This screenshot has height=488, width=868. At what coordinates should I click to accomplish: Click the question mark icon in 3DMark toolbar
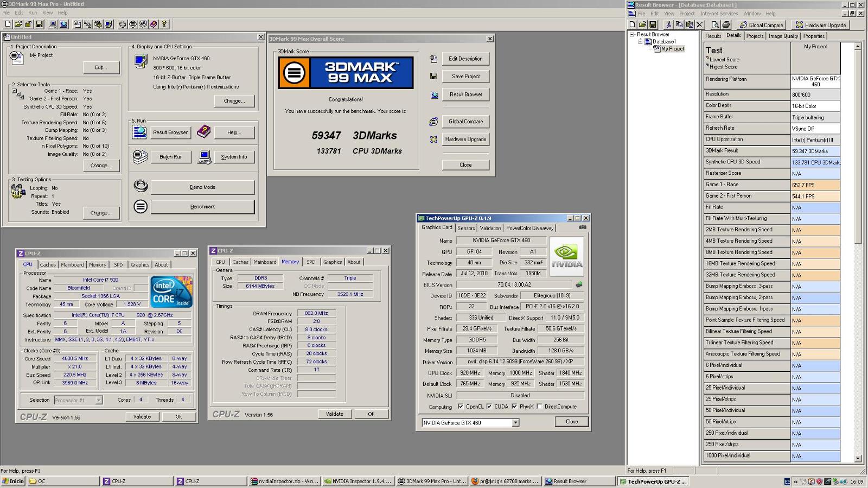(164, 24)
